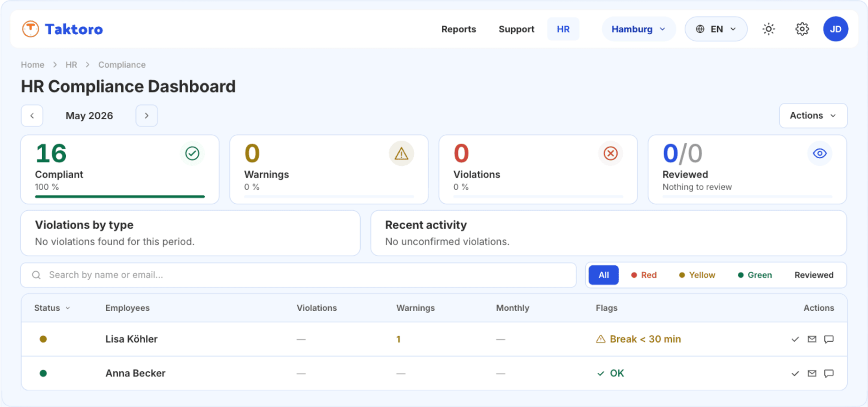
Task: Click the Violations cross icon
Action: [611, 154]
